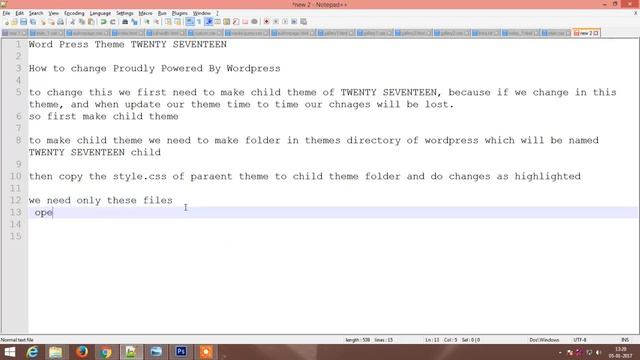The width and height of the screenshot is (640, 360).
Task: Open the File menu
Action: tap(6, 13)
